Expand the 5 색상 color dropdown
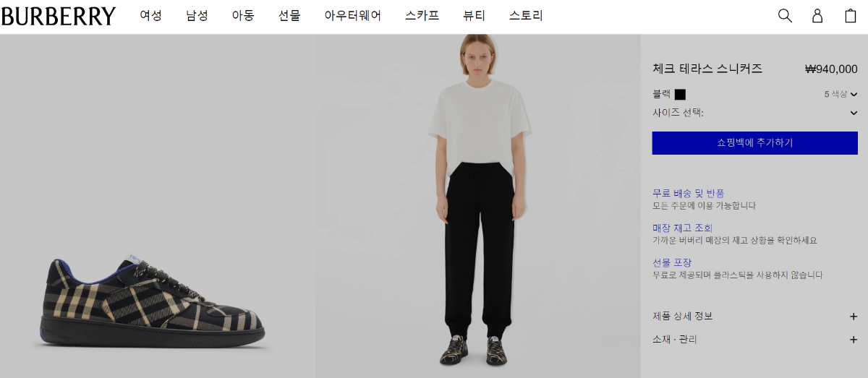 841,94
